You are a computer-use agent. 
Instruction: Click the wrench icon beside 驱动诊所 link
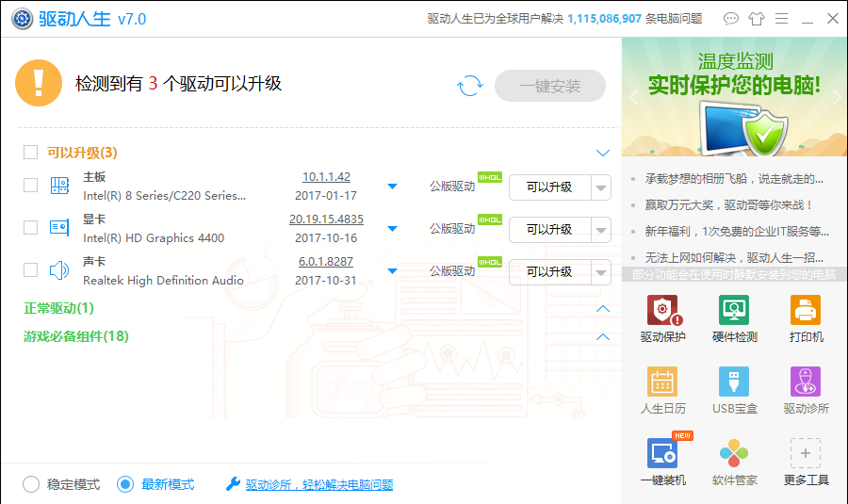point(233,484)
